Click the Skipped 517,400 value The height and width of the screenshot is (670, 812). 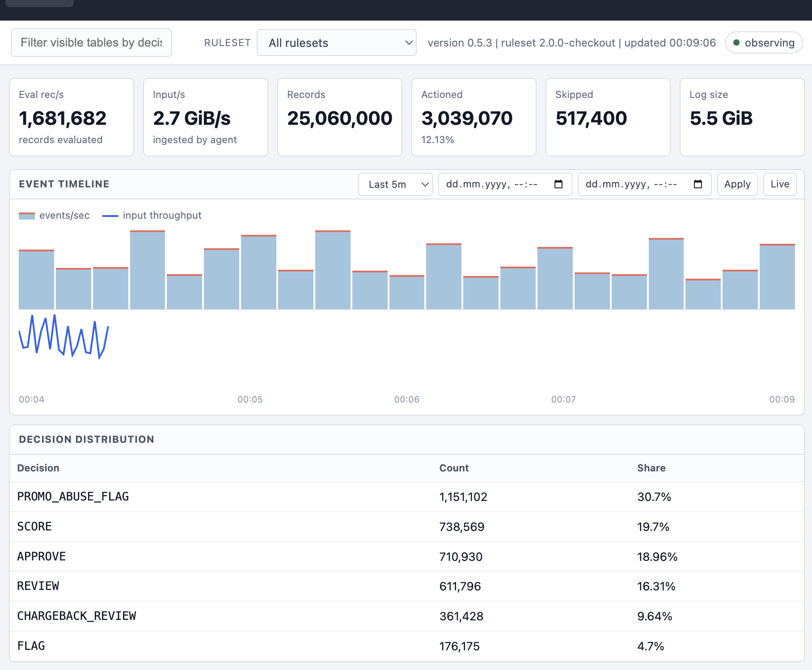point(591,118)
